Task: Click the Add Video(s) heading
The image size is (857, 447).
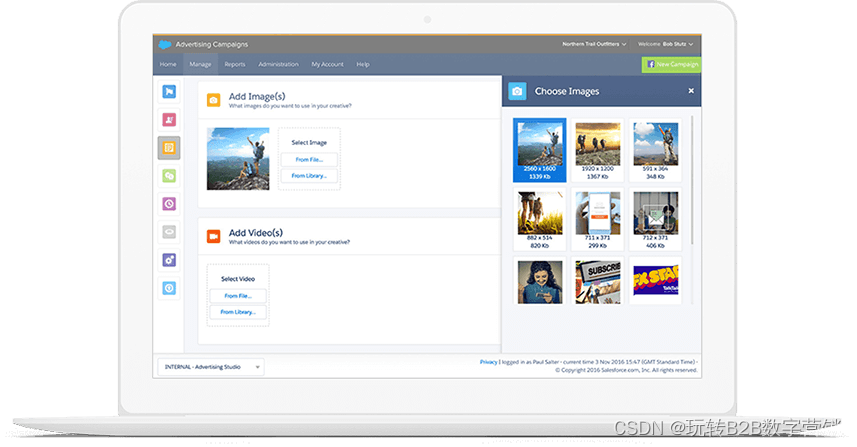Action: click(x=256, y=232)
